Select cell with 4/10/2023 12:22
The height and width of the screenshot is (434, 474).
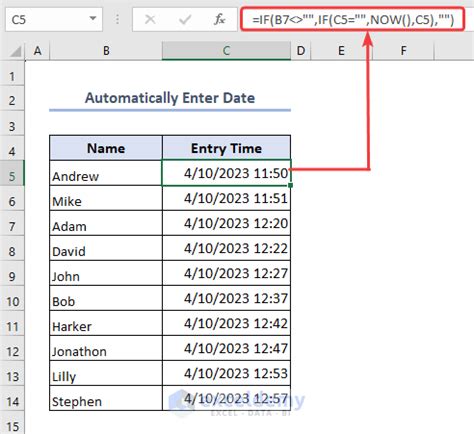tap(226, 248)
